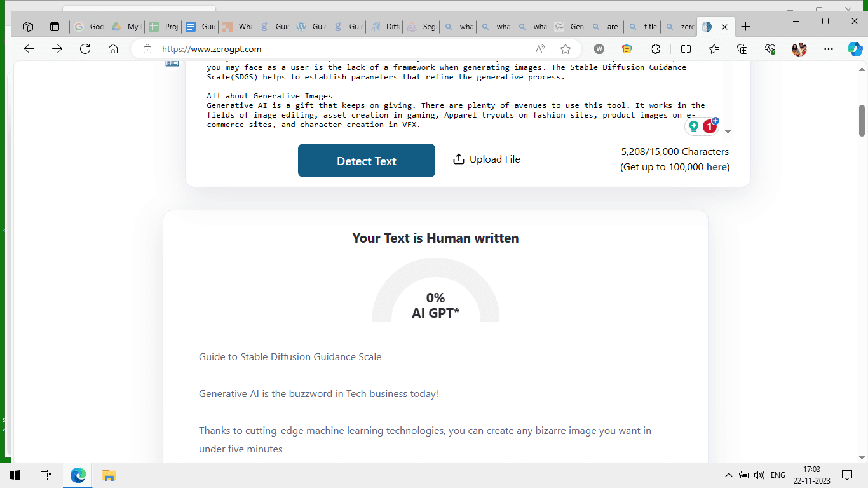Add this page to favorites star icon
The height and width of the screenshot is (488, 868).
[566, 49]
